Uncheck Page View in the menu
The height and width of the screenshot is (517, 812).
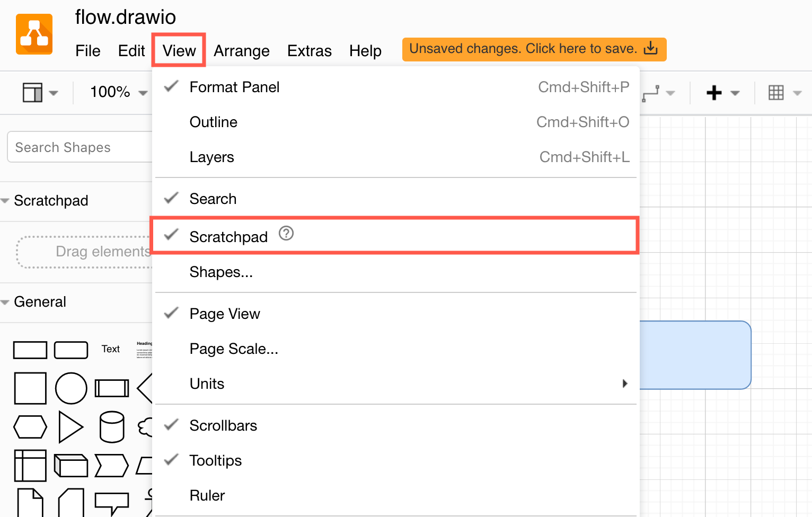[225, 314]
